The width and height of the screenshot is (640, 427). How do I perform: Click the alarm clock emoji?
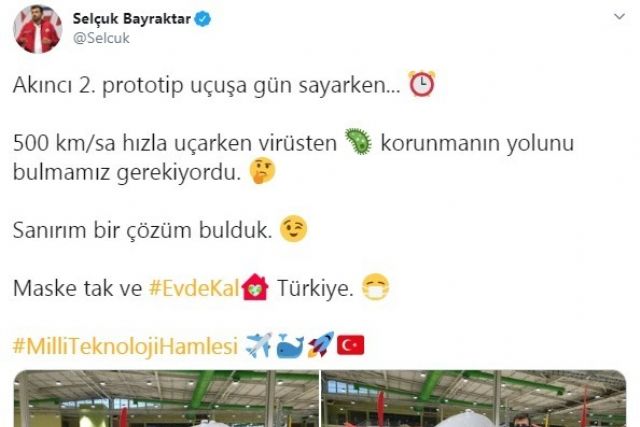coord(422,84)
